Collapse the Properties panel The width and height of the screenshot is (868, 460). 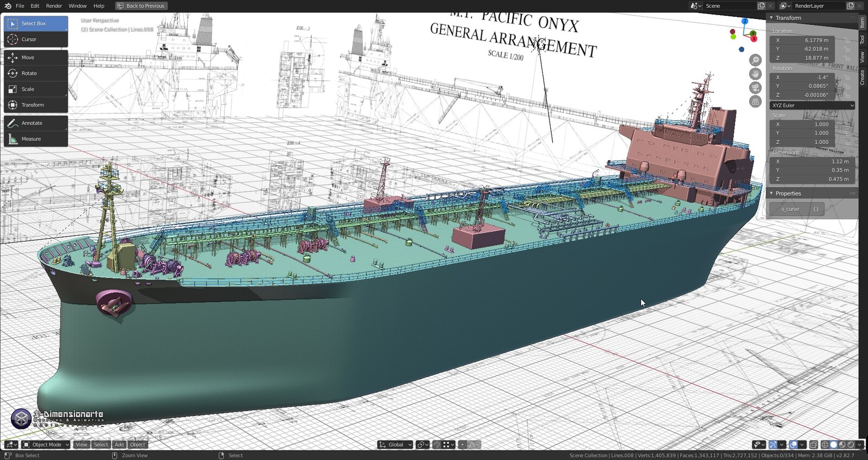(x=771, y=193)
